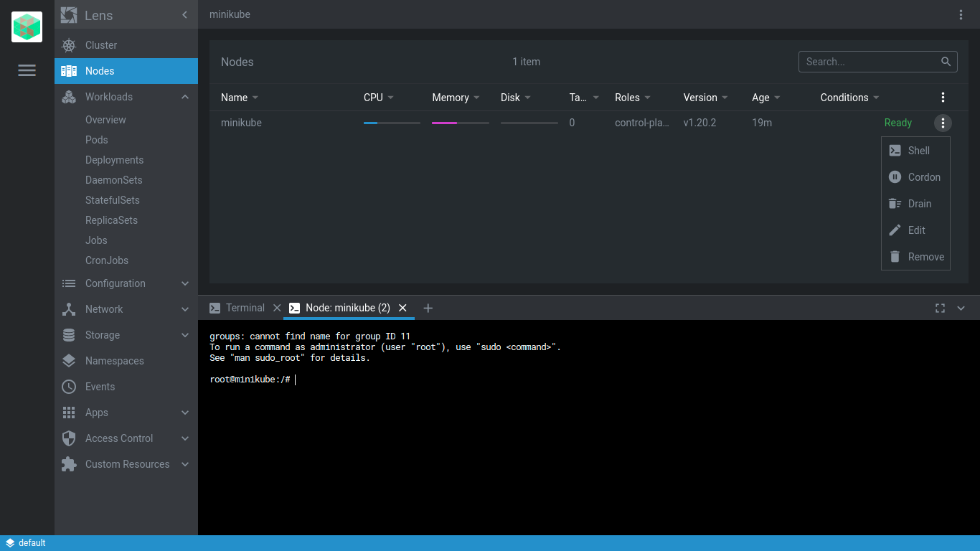Screen dimensions: 980x551
Task: Click minikube row actions kebab button
Action: pos(943,123)
